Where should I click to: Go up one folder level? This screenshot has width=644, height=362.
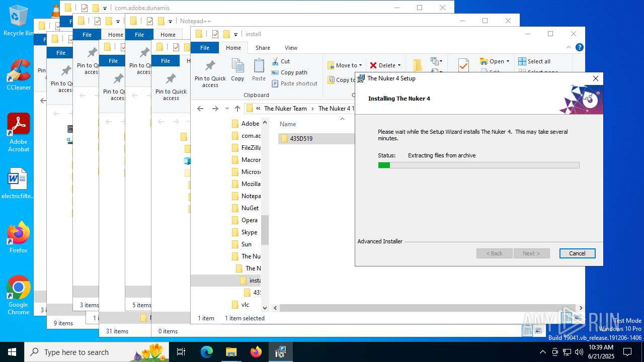pyautogui.click(x=237, y=109)
